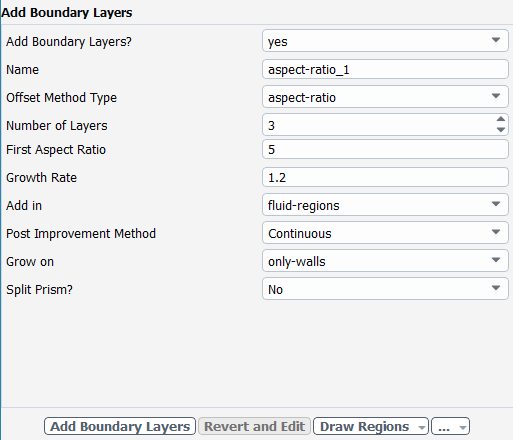Screen dimensions: 513x440
Task: Click the Draw Regions button
Action: click(x=364, y=426)
